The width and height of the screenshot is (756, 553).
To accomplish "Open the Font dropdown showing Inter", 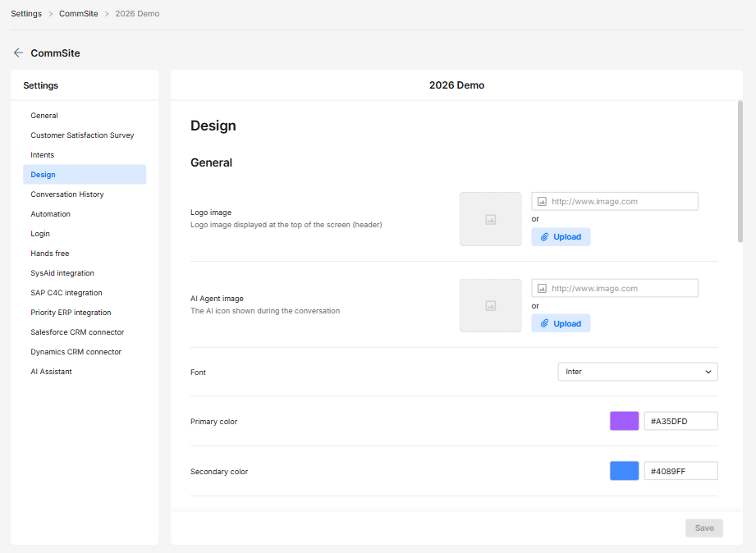I will click(x=638, y=372).
